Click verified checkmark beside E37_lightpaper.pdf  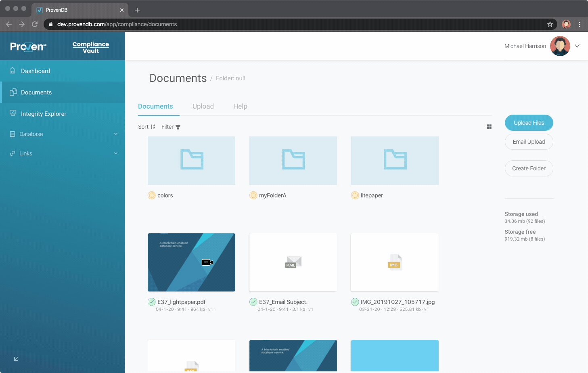[152, 302]
